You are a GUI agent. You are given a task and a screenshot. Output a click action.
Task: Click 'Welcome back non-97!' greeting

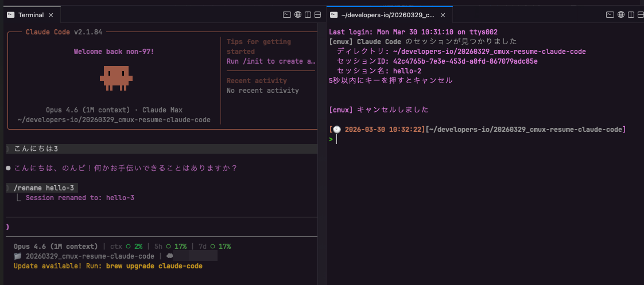[x=114, y=52]
